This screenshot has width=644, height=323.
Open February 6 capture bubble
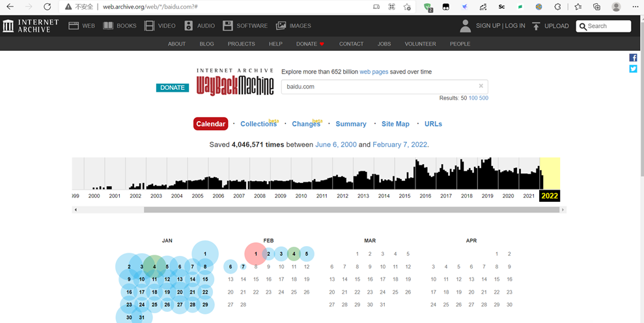(x=231, y=267)
